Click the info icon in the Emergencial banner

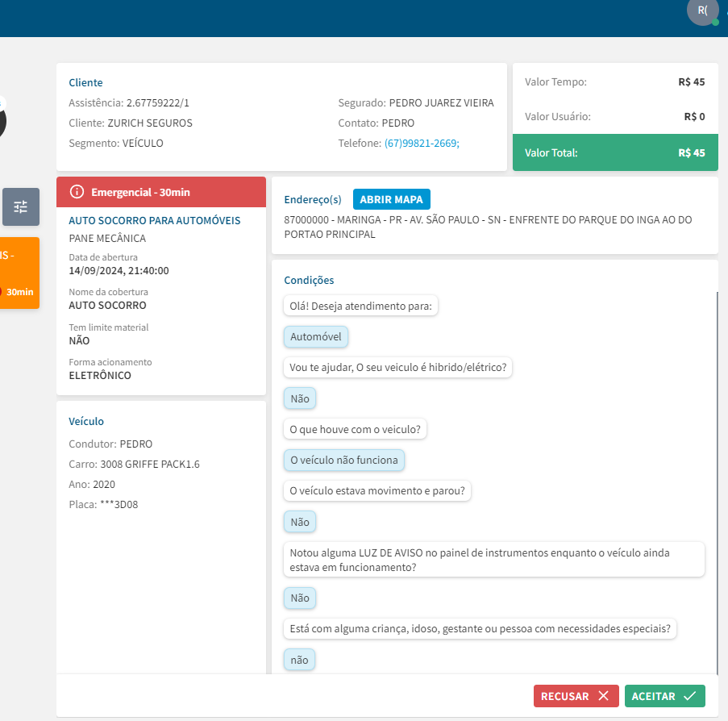(x=77, y=192)
